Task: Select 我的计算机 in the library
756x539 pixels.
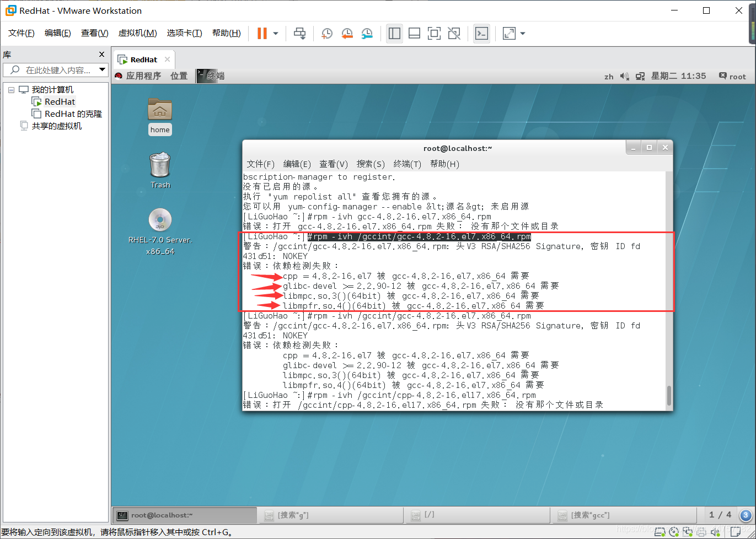Action: coord(52,90)
